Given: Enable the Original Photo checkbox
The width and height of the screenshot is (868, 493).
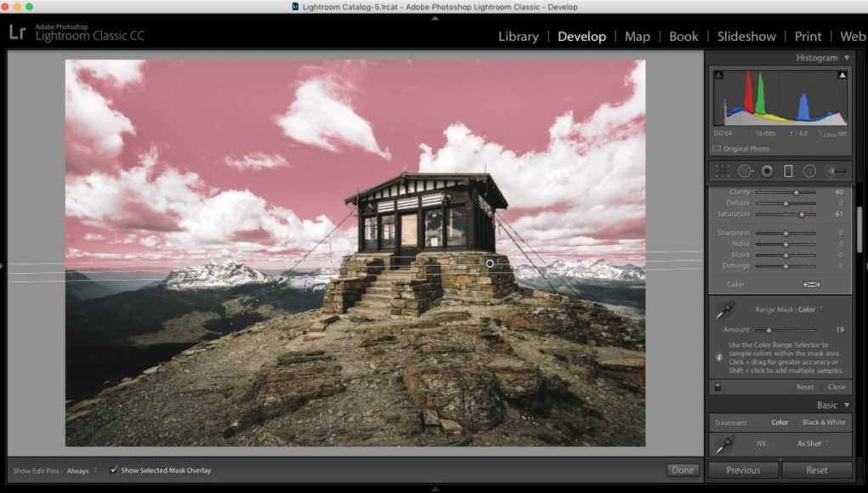Looking at the screenshot, I should (717, 149).
